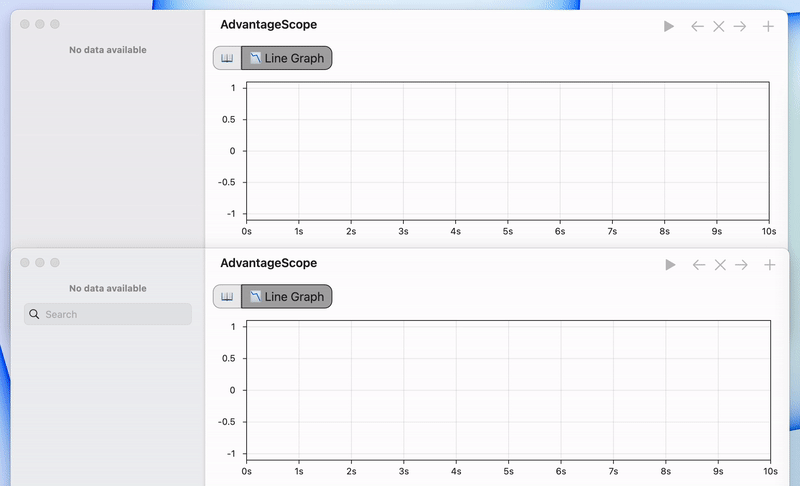Move tab right in top window

[740, 26]
